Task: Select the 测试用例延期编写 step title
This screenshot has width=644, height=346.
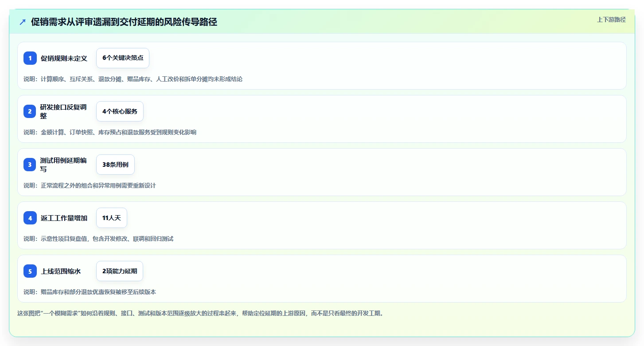Action: point(63,165)
